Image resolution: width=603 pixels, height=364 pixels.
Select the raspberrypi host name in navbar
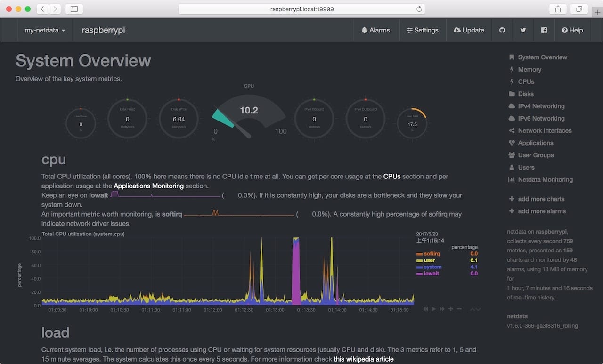point(103,30)
